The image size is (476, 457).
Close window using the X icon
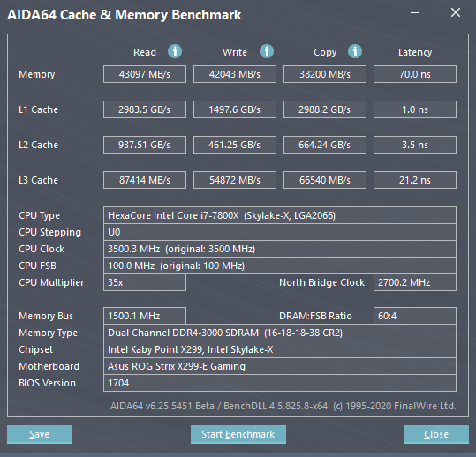456,12
